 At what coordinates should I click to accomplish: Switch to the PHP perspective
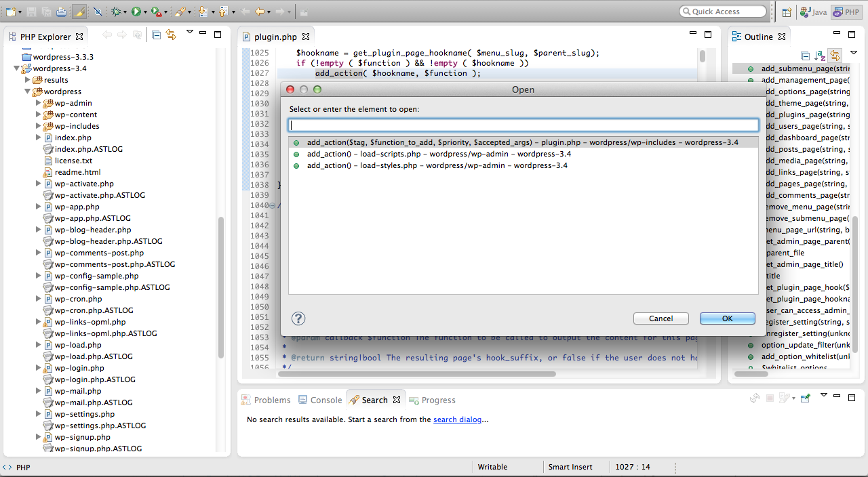point(847,12)
